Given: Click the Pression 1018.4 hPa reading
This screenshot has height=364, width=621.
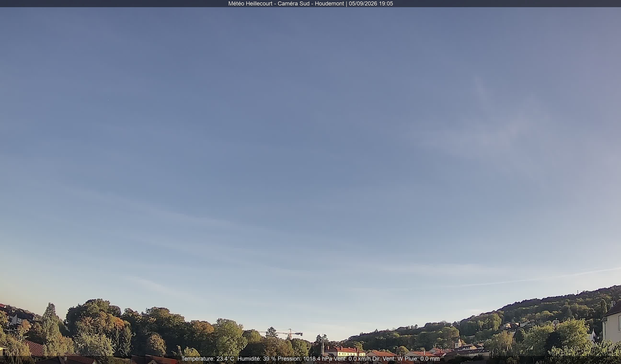Looking at the screenshot, I should (x=305, y=358).
